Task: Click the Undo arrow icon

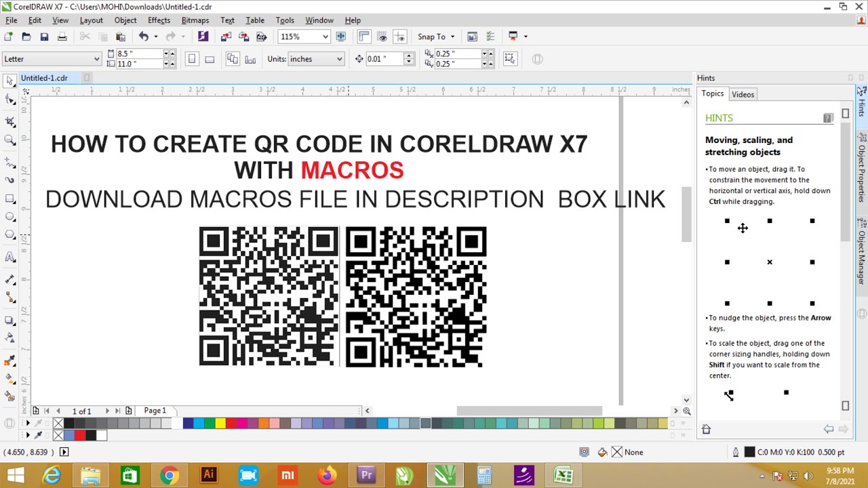Action: click(143, 37)
